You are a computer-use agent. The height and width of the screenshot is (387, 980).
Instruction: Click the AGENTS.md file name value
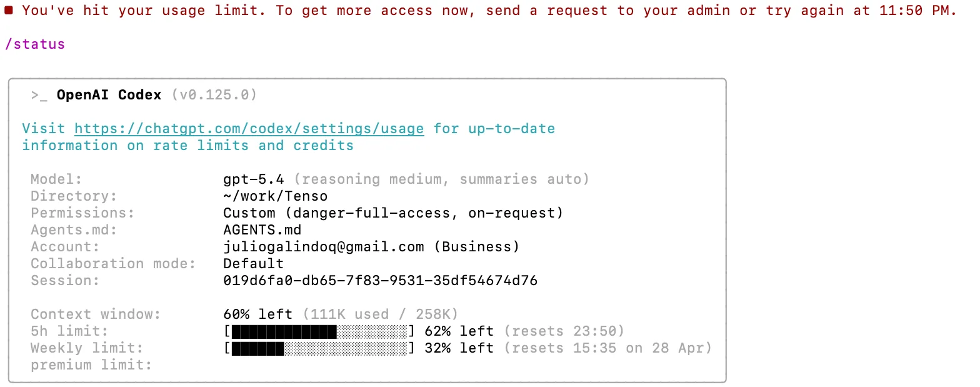pyautogui.click(x=262, y=230)
